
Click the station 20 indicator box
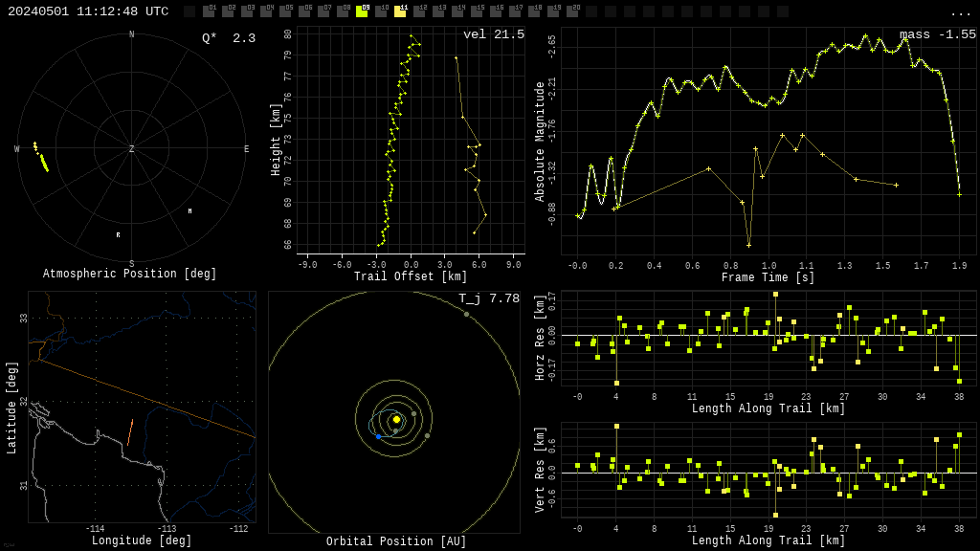pyautogui.click(x=572, y=11)
